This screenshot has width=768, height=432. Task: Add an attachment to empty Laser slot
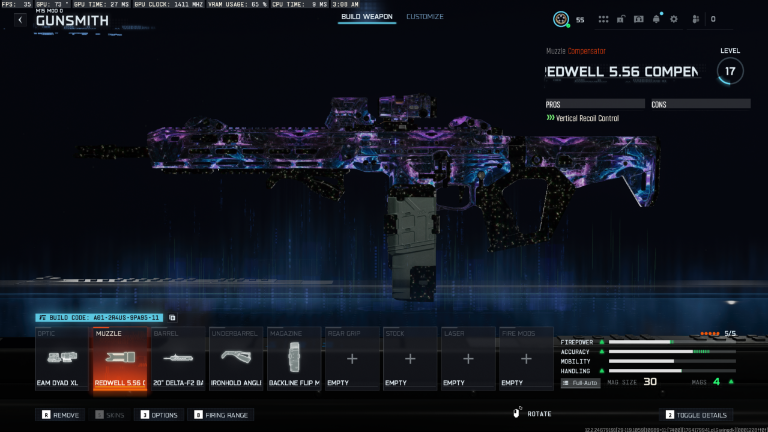click(x=468, y=359)
